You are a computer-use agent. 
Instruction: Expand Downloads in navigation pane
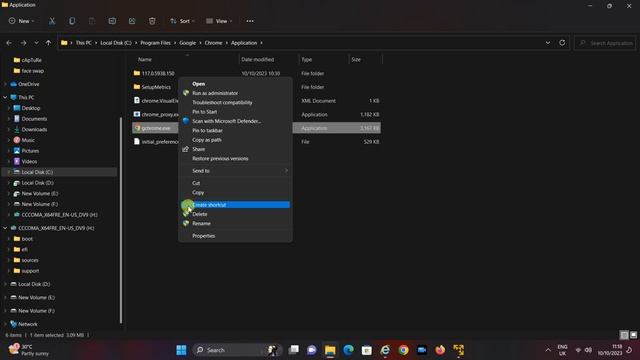[9, 129]
